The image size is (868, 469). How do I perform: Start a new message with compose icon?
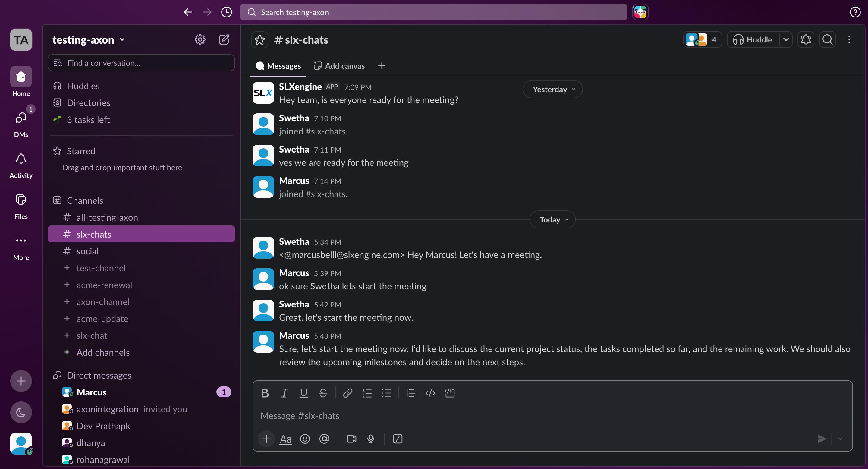pyautogui.click(x=224, y=40)
